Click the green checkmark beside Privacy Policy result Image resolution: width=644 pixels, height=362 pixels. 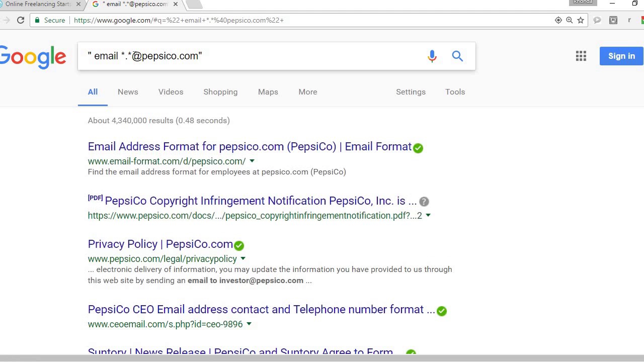[x=239, y=245]
